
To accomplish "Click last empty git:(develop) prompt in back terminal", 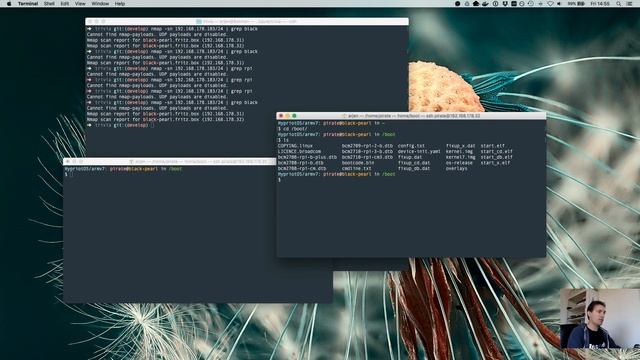I will (120, 125).
